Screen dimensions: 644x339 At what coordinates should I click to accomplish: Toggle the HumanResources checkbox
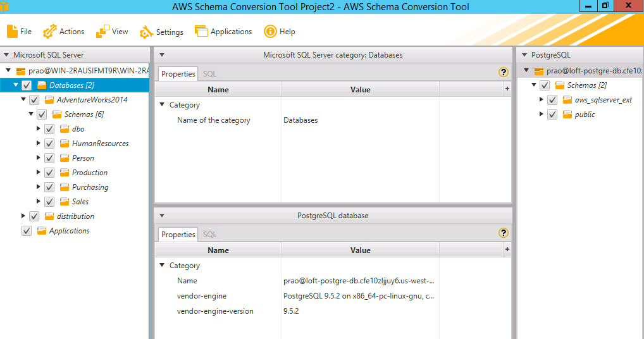tap(49, 144)
